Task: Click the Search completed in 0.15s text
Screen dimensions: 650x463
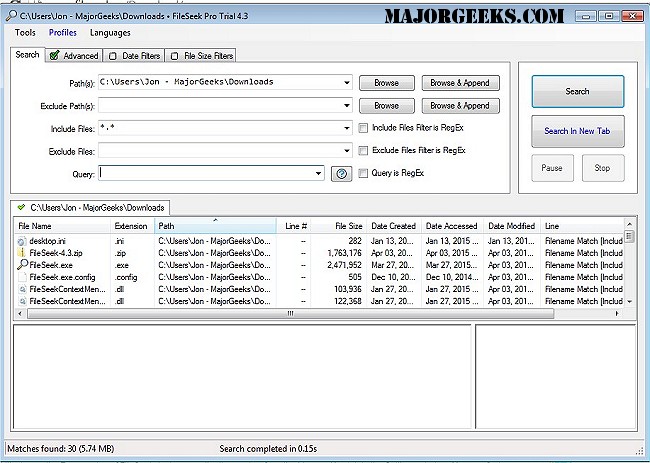Action: click(x=268, y=448)
